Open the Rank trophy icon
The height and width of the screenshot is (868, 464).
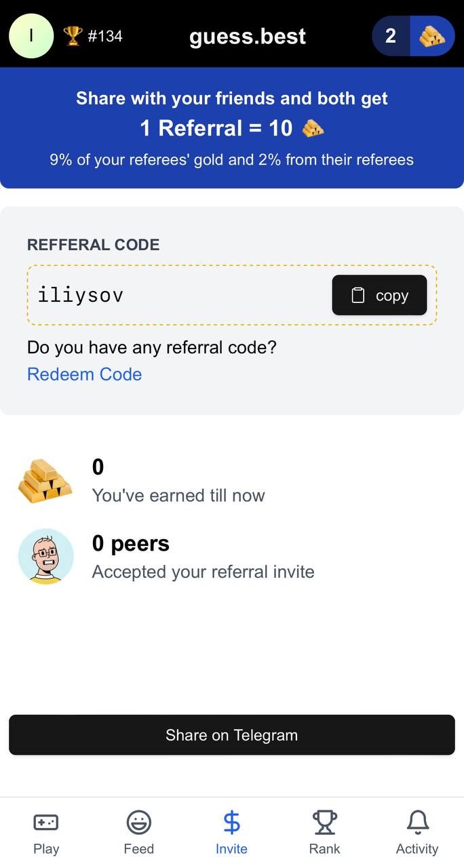[324, 823]
